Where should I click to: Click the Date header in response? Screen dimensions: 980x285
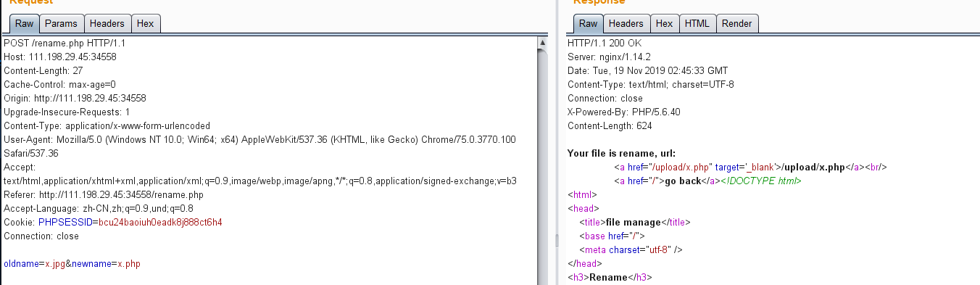[x=647, y=71]
